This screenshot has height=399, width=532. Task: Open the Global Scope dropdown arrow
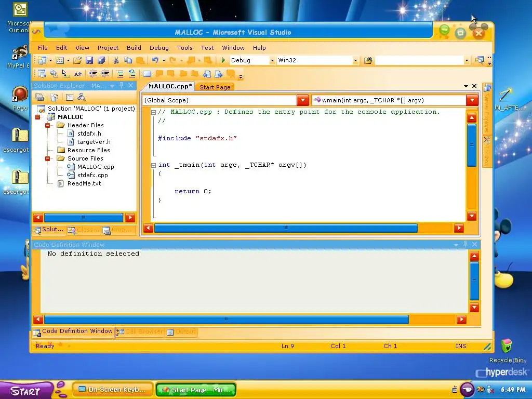click(x=303, y=100)
